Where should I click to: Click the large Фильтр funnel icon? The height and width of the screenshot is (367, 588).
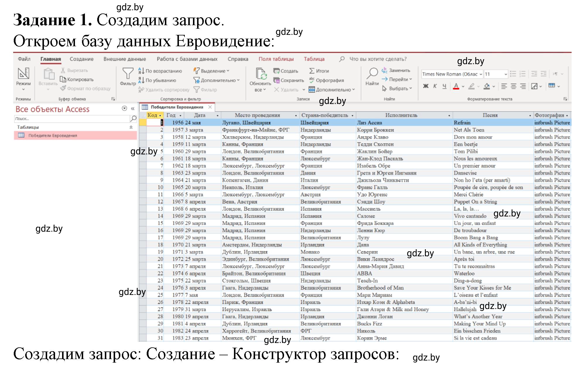(128, 74)
